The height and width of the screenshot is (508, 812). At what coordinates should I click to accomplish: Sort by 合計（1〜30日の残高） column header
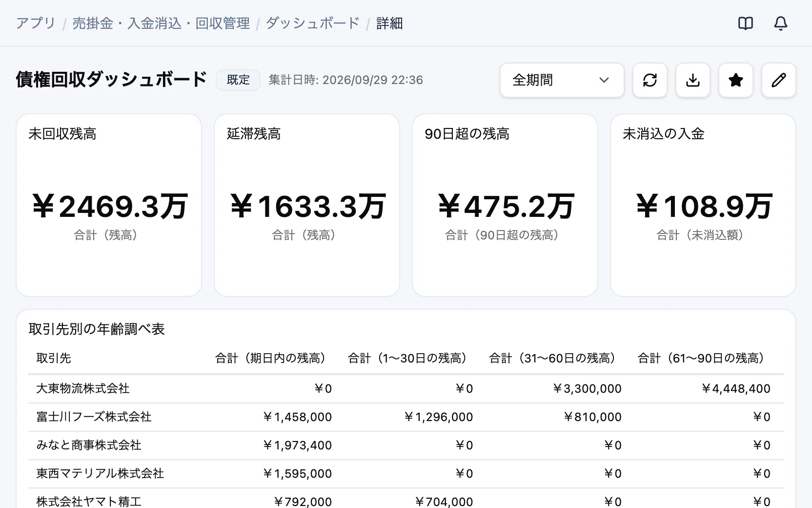pos(410,359)
